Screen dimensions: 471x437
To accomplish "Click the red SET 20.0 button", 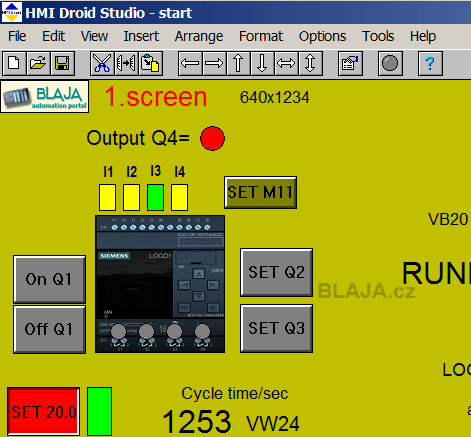I will point(43,411).
